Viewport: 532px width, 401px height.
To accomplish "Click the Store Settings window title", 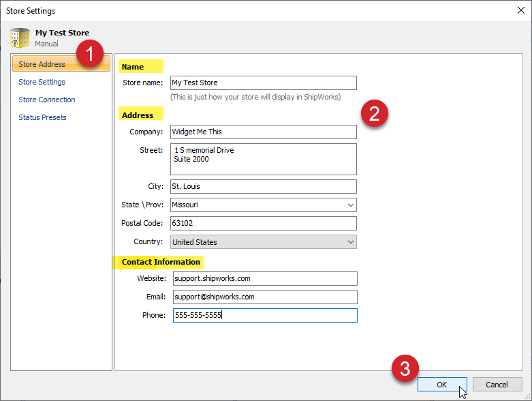I will coord(31,11).
